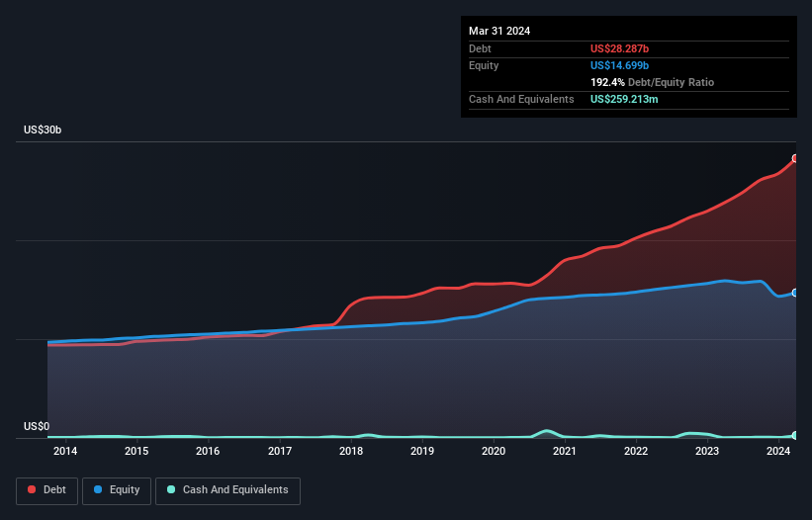Click the US$14.699b equity value

coord(619,65)
